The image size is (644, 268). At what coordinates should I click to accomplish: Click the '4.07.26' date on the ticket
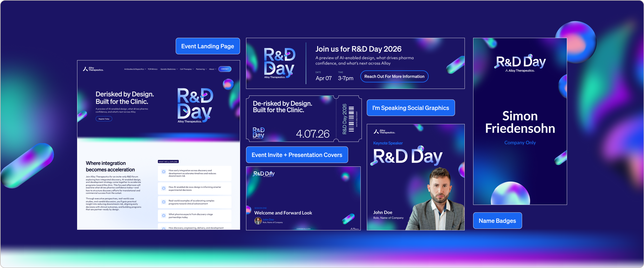pyautogui.click(x=313, y=134)
